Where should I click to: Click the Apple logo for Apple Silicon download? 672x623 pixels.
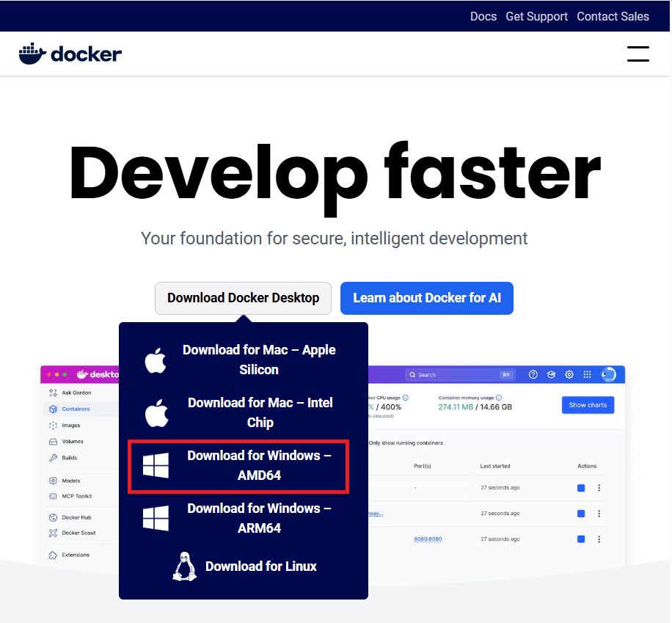click(156, 360)
